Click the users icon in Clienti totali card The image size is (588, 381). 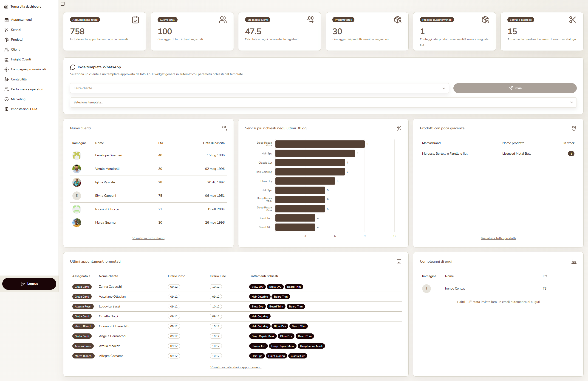(x=223, y=20)
